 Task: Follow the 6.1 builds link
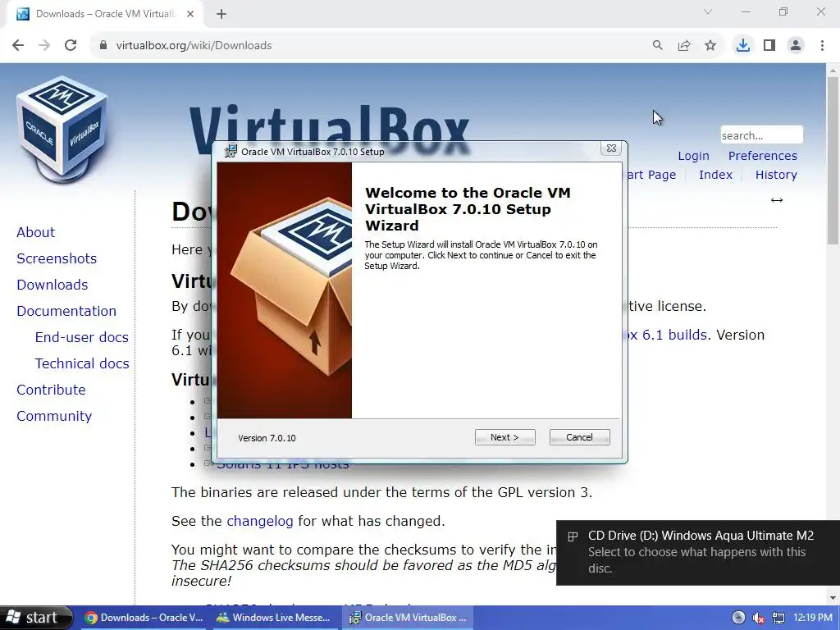(669, 335)
